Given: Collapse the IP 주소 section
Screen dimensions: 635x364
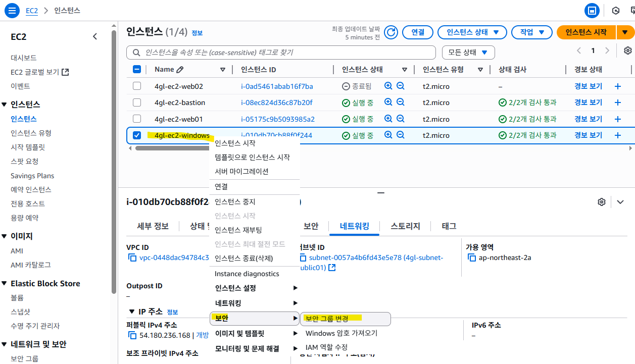Looking at the screenshot, I should 132,312.
